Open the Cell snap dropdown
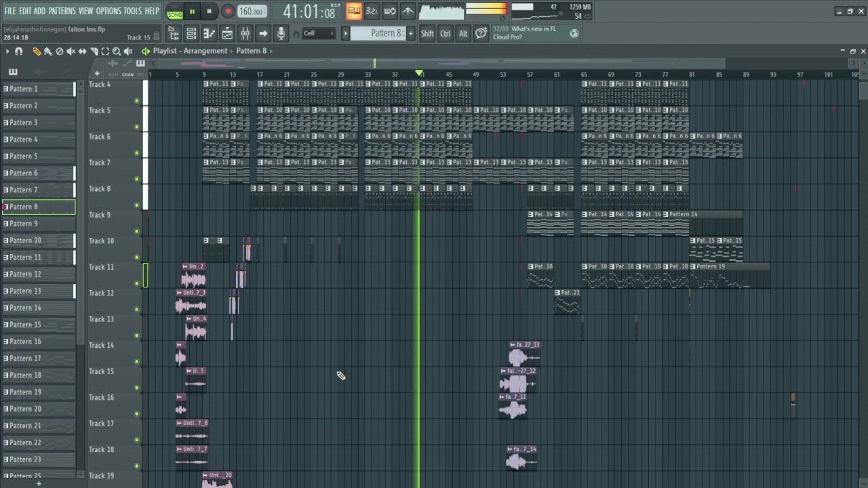This screenshot has width=868, height=488. 317,33
